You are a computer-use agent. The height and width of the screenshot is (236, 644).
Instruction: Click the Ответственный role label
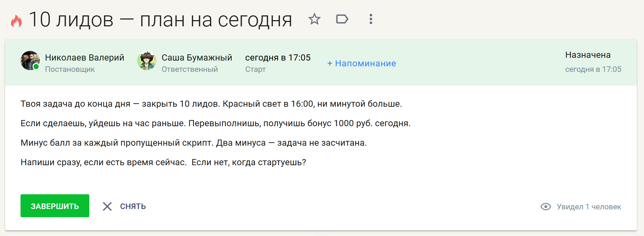pos(190,69)
